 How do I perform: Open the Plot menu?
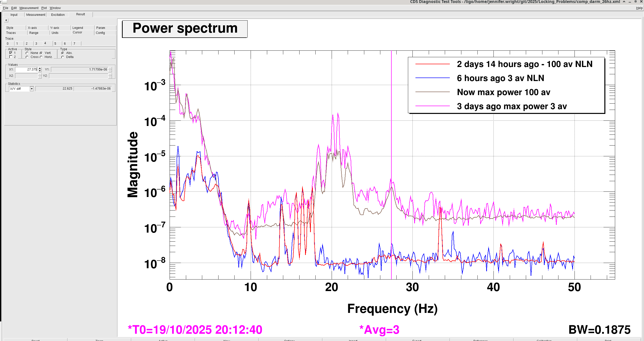(x=44, y=8)
